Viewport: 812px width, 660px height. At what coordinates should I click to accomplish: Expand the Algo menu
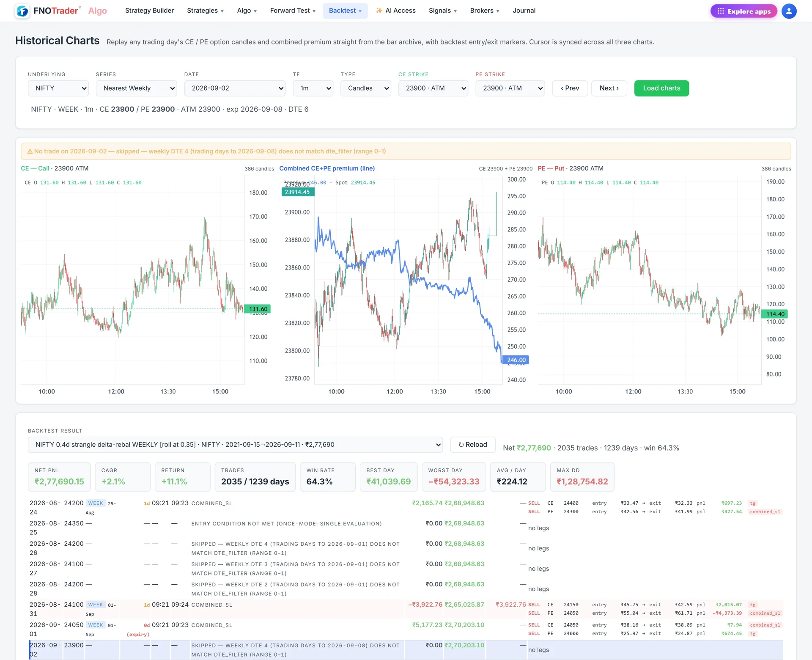[x=247, y=11]
